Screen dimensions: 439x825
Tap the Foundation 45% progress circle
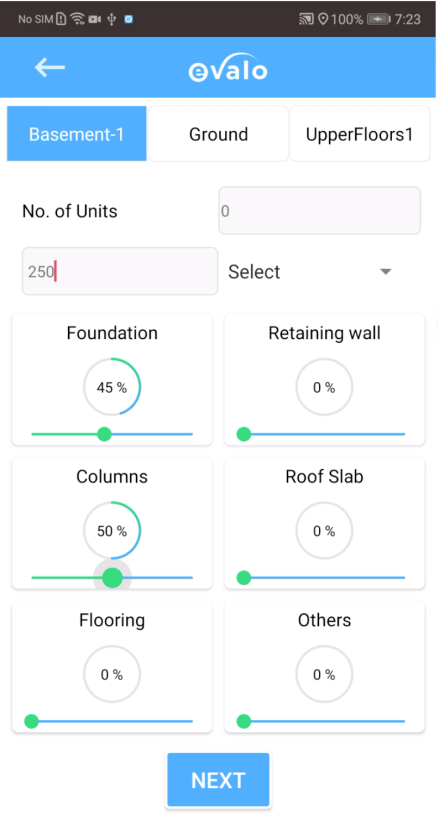click(x=112, y=387)
